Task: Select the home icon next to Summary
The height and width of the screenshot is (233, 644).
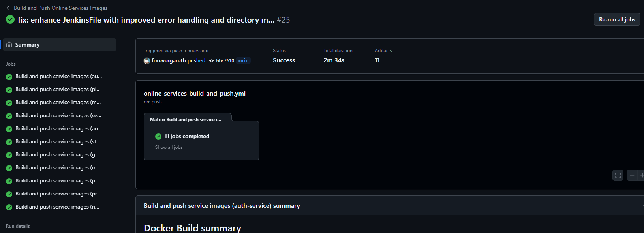Action: click(9, 44)
